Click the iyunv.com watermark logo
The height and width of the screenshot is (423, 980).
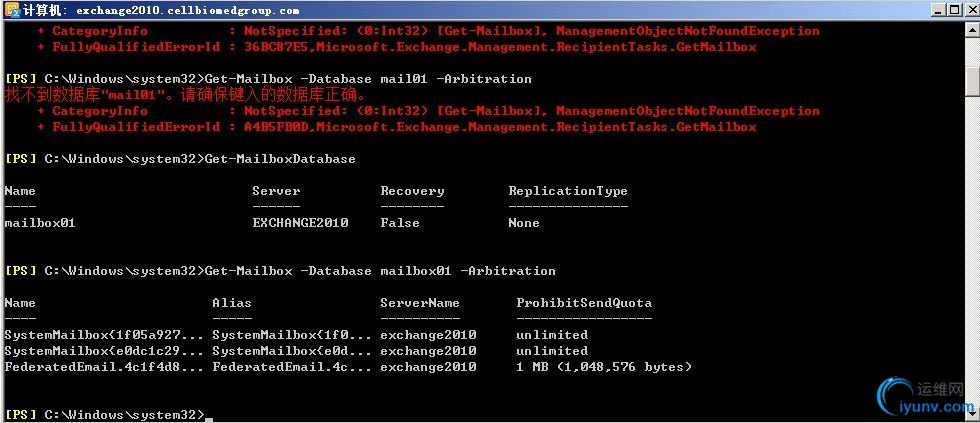[926, 399]
